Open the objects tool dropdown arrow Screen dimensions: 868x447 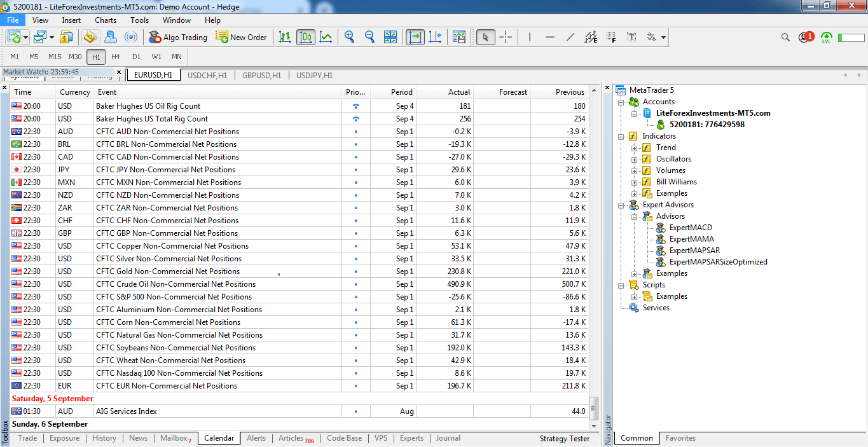[x=663, y=38]
